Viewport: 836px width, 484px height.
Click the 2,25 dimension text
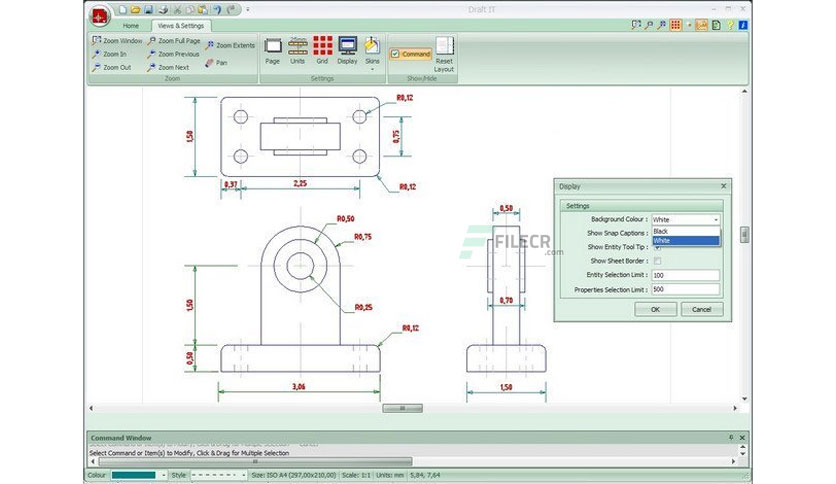pyautogui.click(x=300, y=183)
